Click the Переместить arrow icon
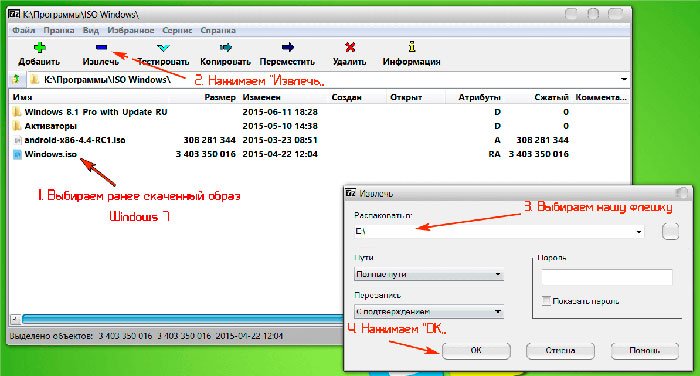The height and width of the screenshot is (376, 700). (288, 47)
